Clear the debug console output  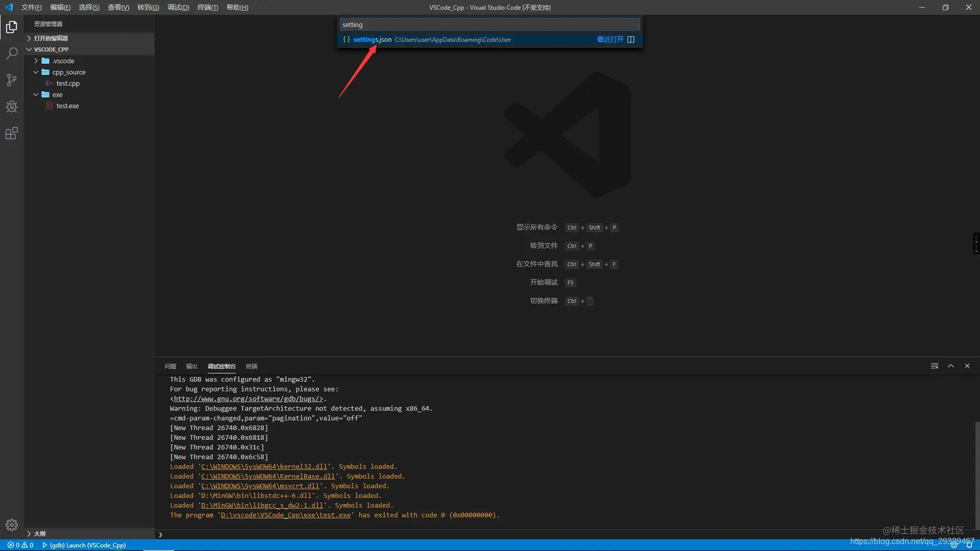click(935, 366)
